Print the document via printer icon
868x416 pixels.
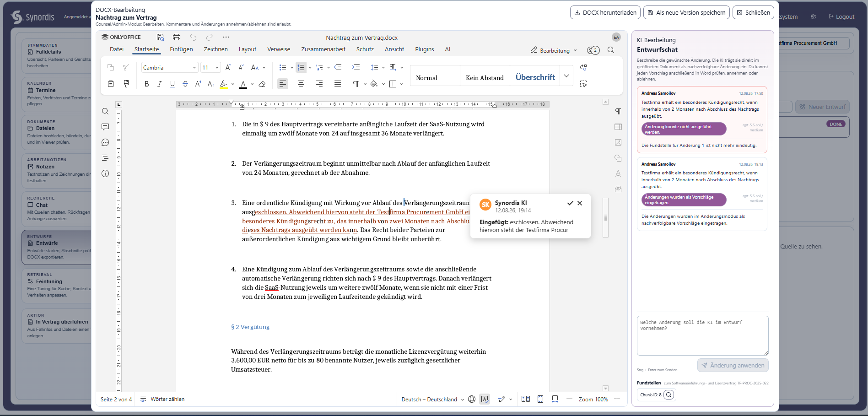coord(177,37)
